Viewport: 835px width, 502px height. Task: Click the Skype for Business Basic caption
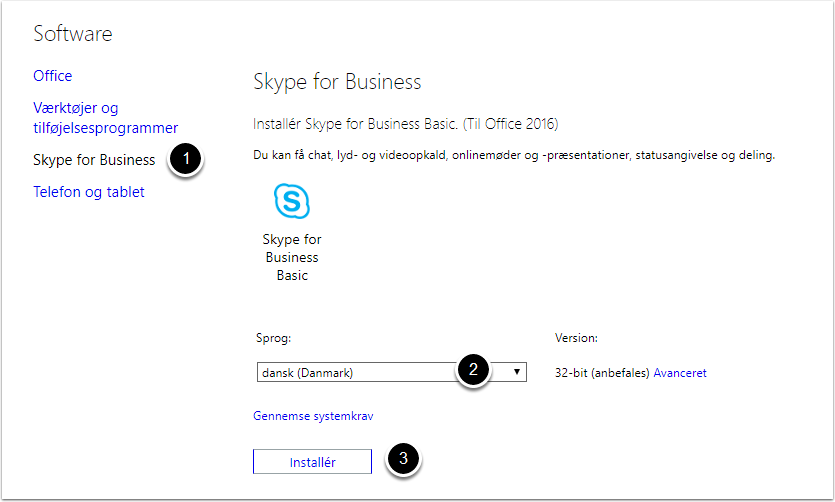click(x=292, y=257)
